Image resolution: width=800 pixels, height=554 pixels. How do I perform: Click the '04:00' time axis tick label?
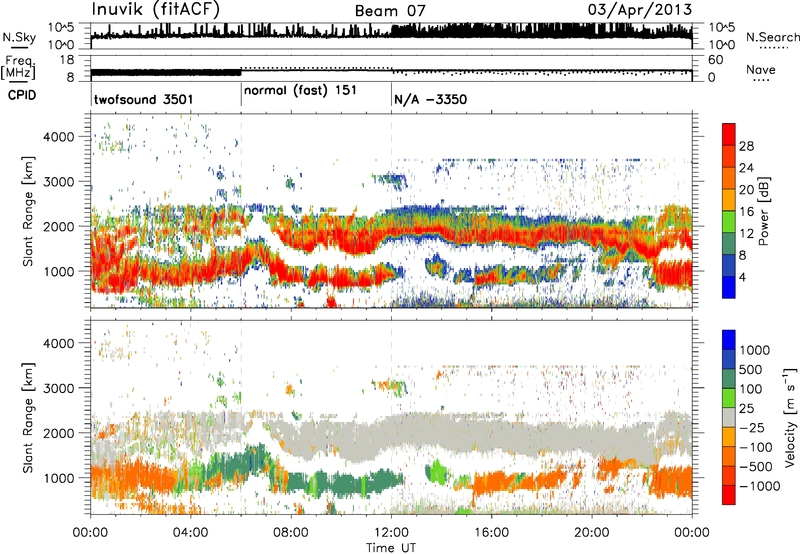tap(190, 533)
